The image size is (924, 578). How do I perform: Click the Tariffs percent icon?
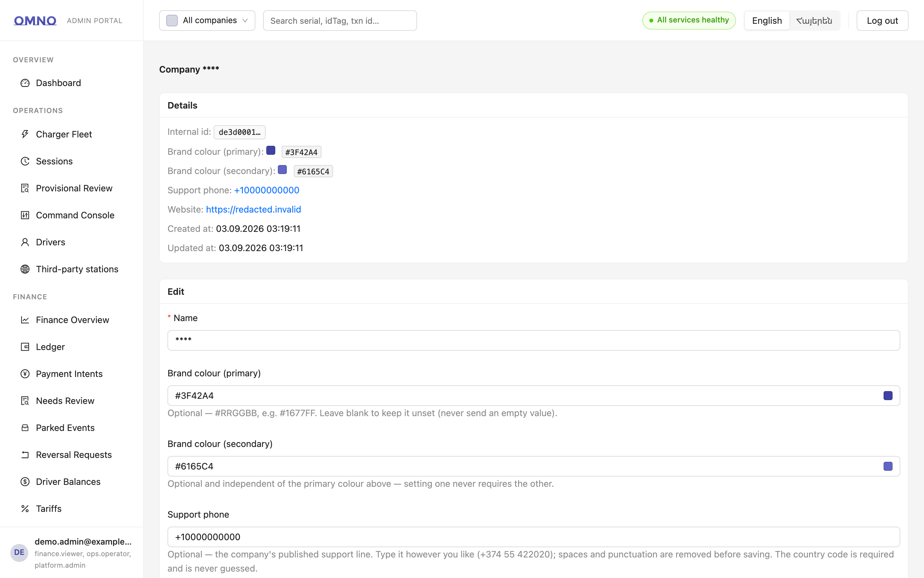[x=25, y=509]
